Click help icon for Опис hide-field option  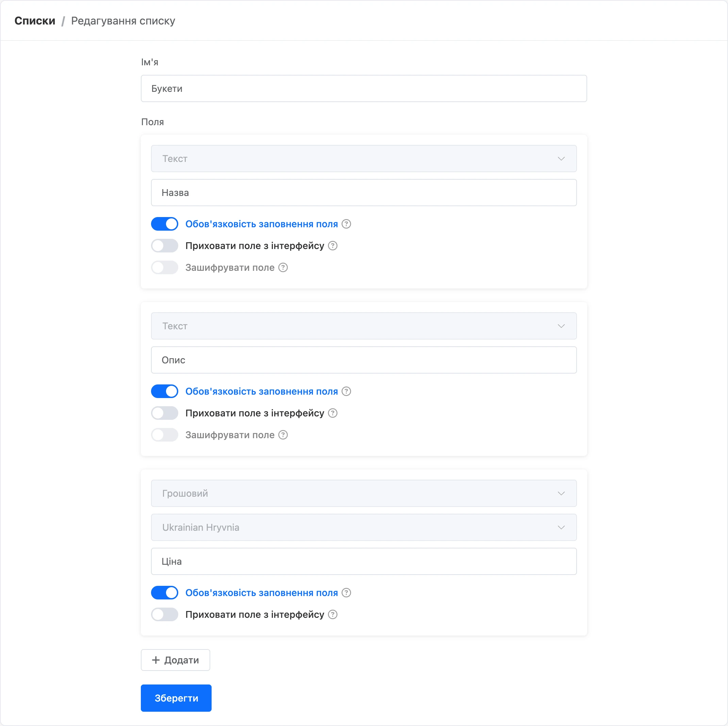coord(333,413)
